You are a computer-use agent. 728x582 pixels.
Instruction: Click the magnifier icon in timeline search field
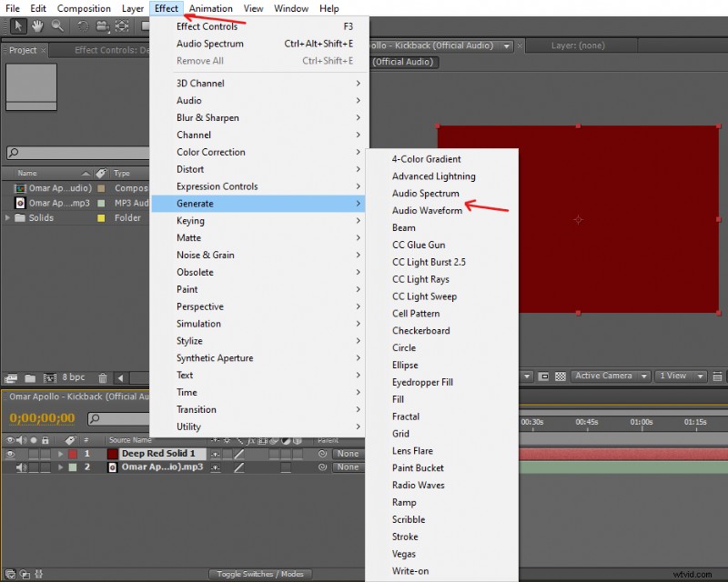coord(94,418)
